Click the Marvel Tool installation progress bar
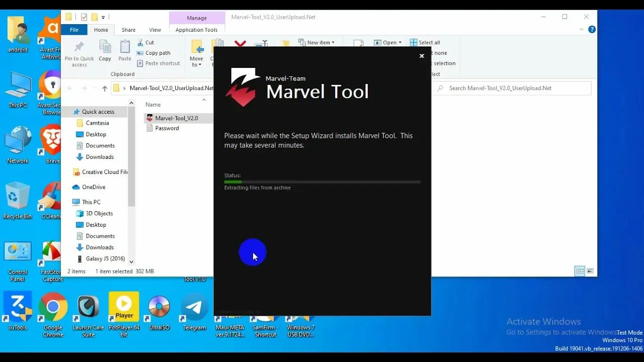Image resolution: width=644 pixels, height=362 pixels. [x=322, y=182]
